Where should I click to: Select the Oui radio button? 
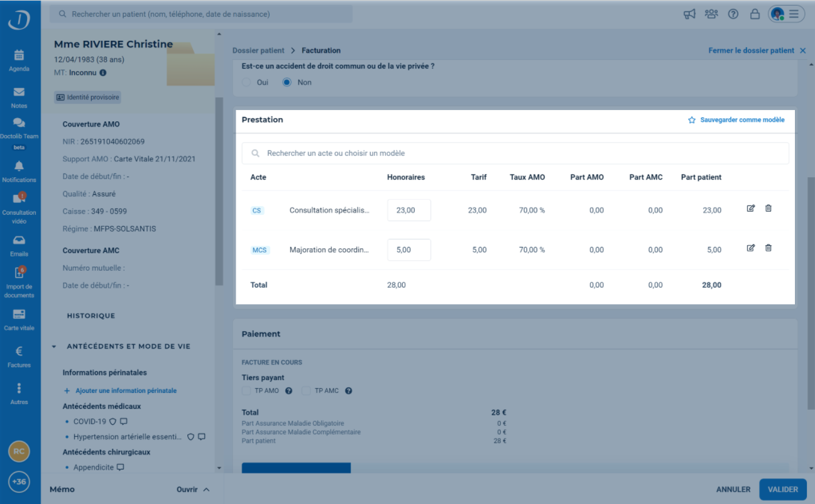pos(246,82)
